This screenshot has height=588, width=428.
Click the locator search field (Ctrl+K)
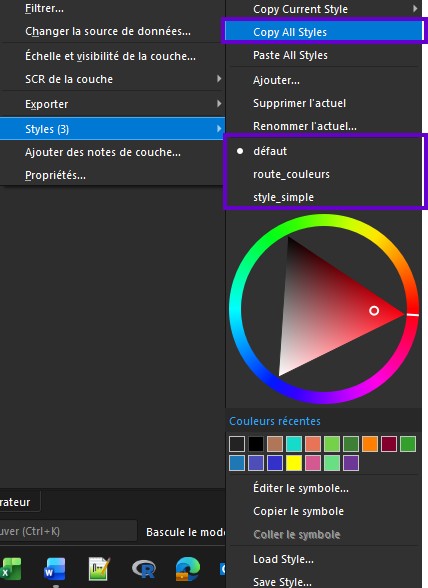pyautogui.click(x=68, y=531)
